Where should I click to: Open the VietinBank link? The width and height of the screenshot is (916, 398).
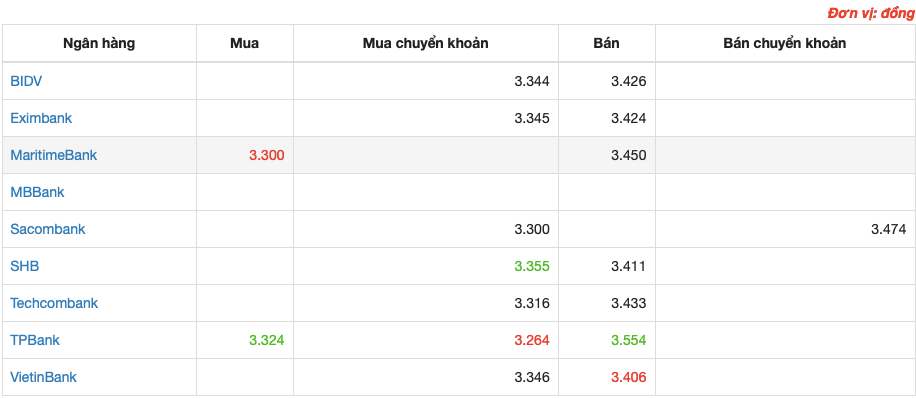click(x=43, y=377)
